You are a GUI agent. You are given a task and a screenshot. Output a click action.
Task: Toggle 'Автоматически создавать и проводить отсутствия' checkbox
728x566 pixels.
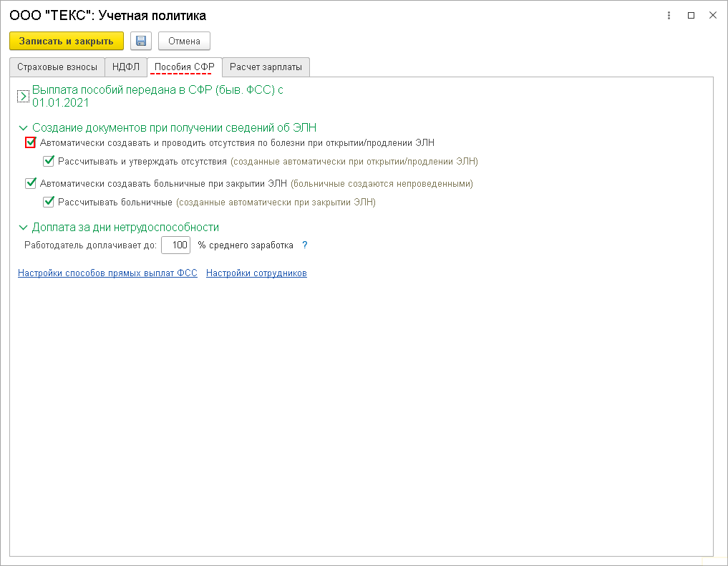pyautogui.click(x=31, y=142)
